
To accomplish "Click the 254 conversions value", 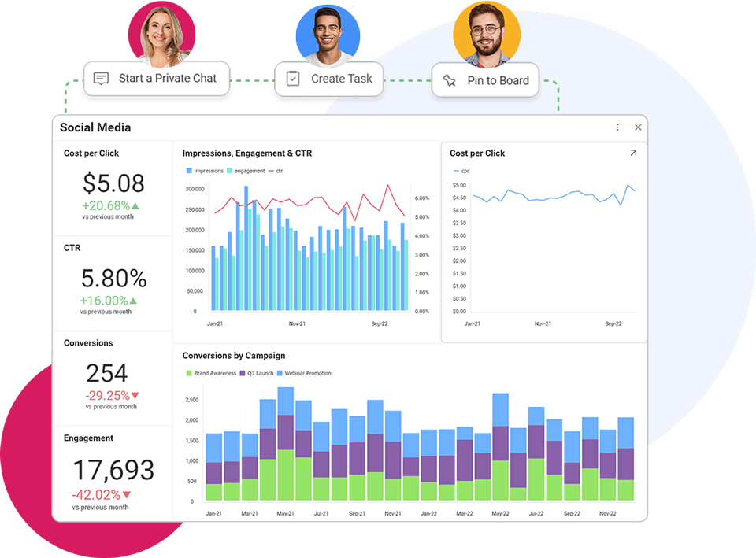I will 107,374.
